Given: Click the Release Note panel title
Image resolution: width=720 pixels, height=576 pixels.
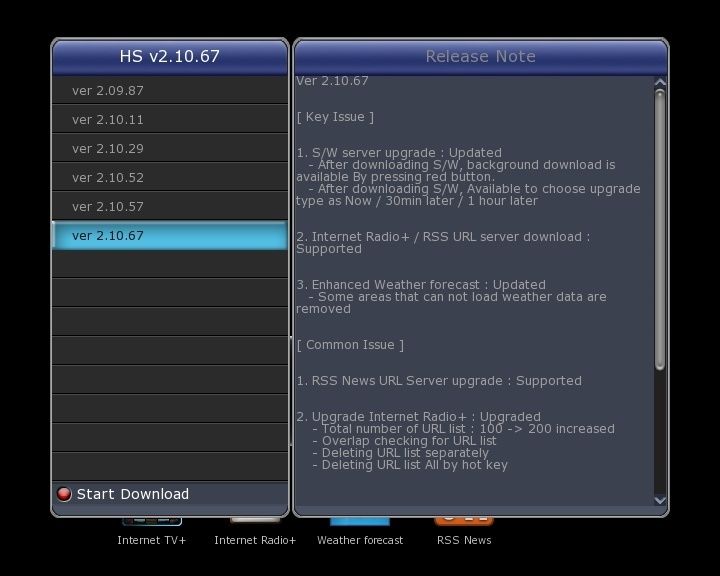Looking at the screenshot, I should pyautogui.click(x=480, y=56).
